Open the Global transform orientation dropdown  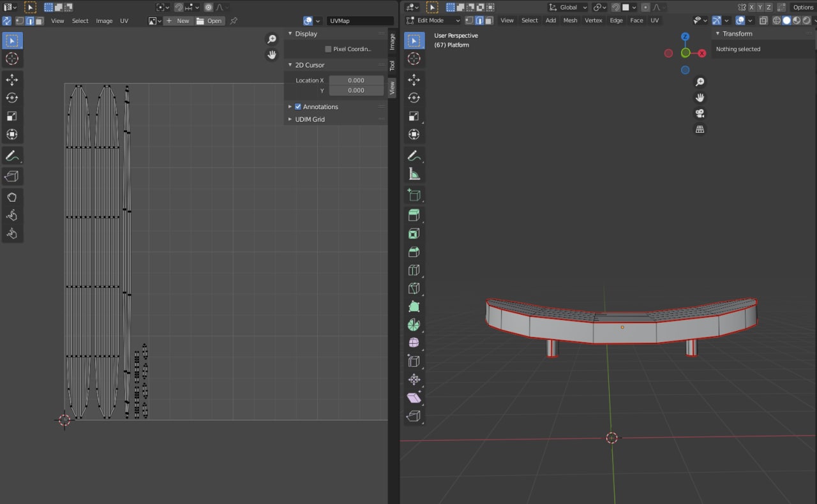[x=567, y=7]
